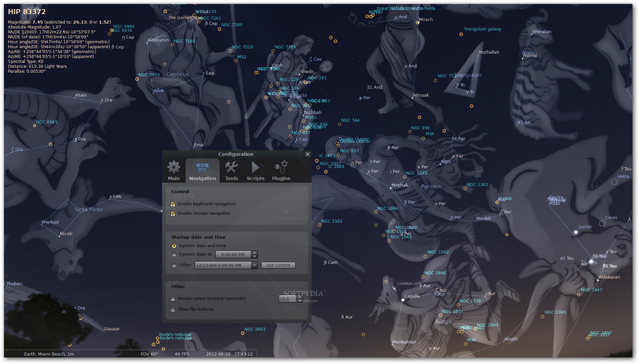Click the M36 cluster marker

pyautogui.click(x=466, y=344)
